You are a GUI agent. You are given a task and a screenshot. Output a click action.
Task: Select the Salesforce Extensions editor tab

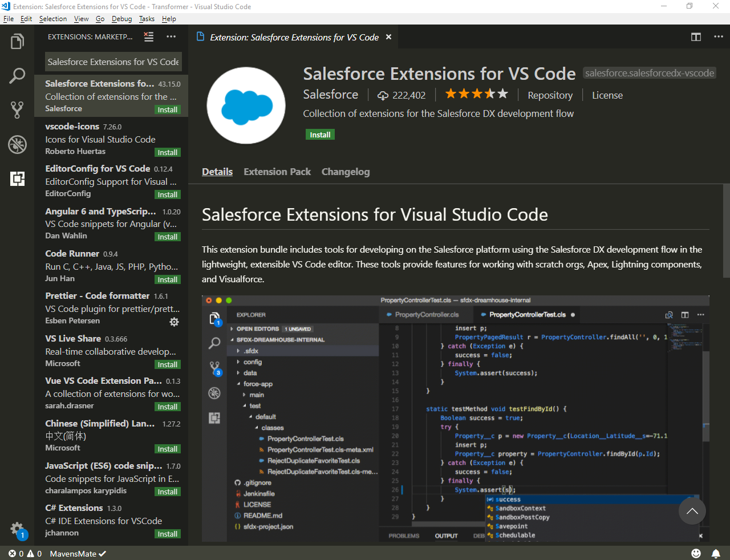(294, 37)
